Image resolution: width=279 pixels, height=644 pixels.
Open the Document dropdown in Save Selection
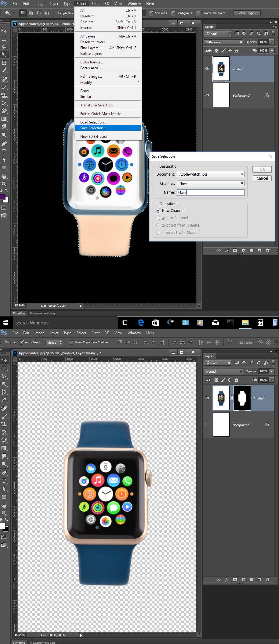point(211,174)
